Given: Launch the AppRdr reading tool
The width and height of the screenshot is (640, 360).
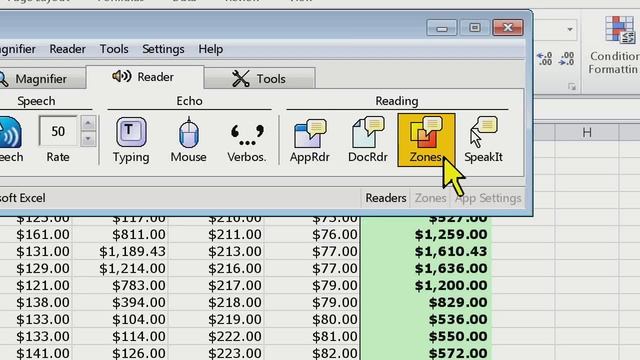Looking at the screenshot, I should 309,140.
